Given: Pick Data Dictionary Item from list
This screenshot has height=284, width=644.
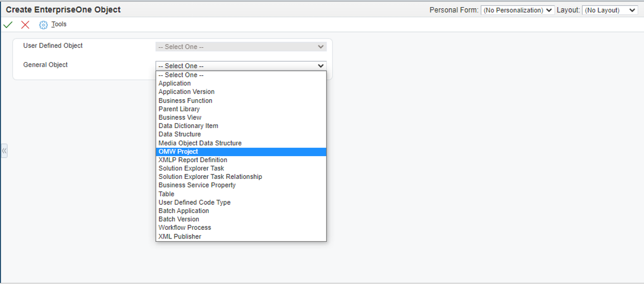Looking at the screenshot, I should (188, 126).
